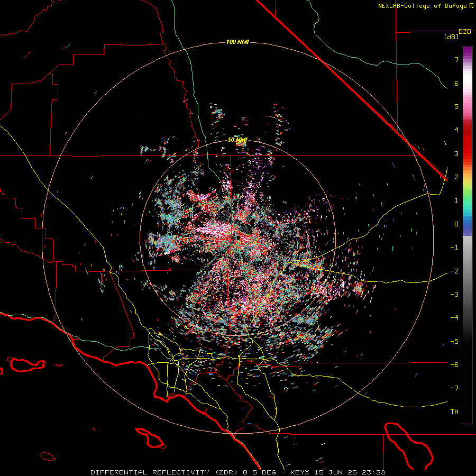Screen dimensions: 476x476
Task: Click the 50 NMI range ring label
Action: 237,140
